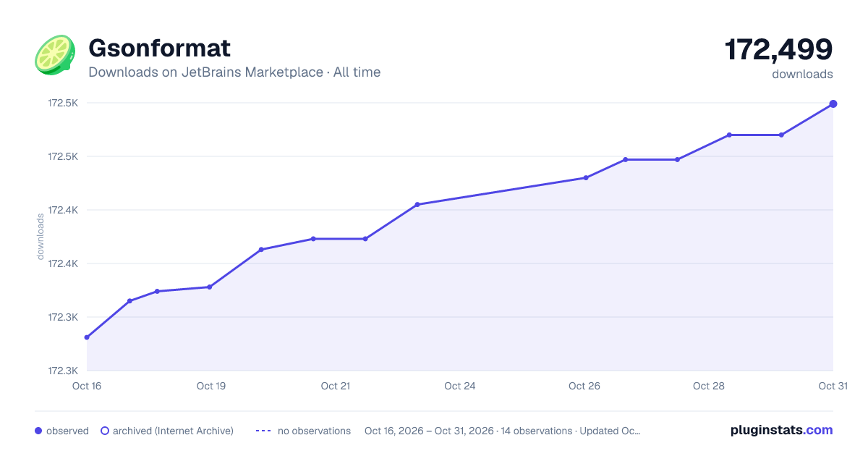The image size is (868, 456).
Task: Click the Oct 31 axis label
Action: 833,386
